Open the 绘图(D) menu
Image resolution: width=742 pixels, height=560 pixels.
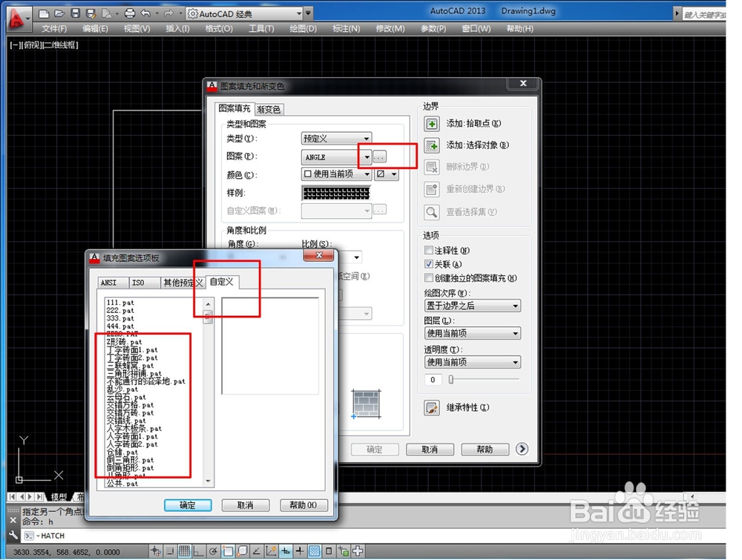pyautogui.click(x=303, y=28)
